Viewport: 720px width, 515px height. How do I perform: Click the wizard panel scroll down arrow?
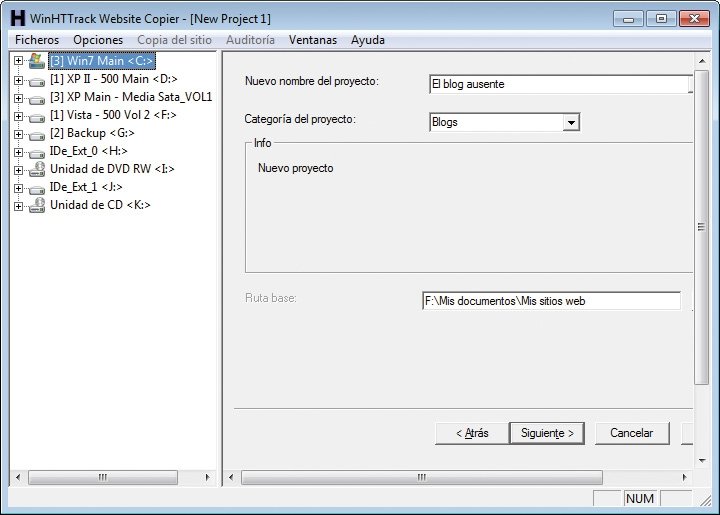[702, 460]
